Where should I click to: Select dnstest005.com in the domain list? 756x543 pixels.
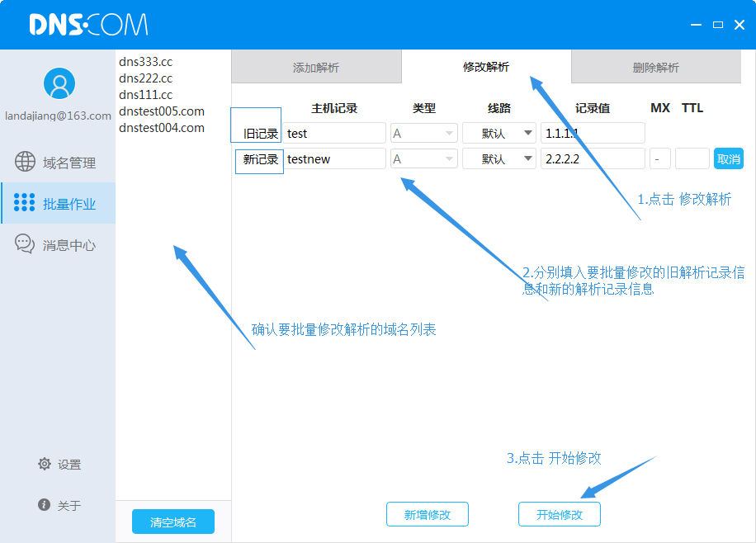(x=162, y=111)
